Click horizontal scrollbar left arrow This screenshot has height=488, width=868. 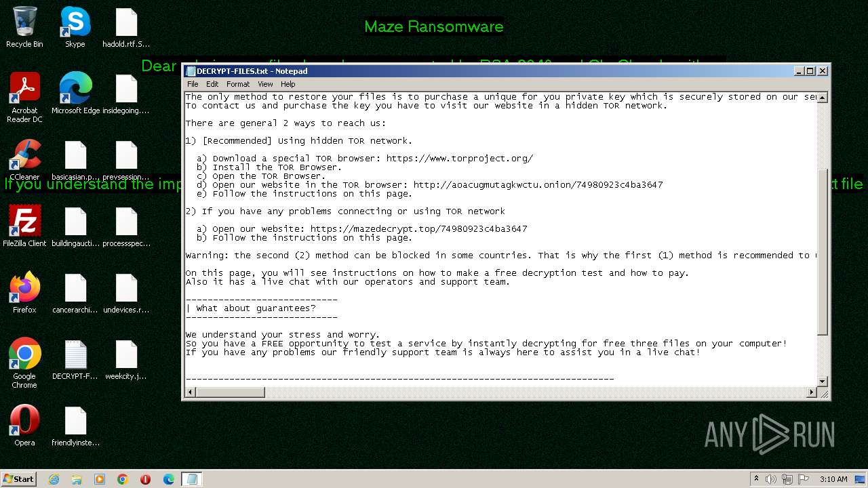tap(191, 392)
